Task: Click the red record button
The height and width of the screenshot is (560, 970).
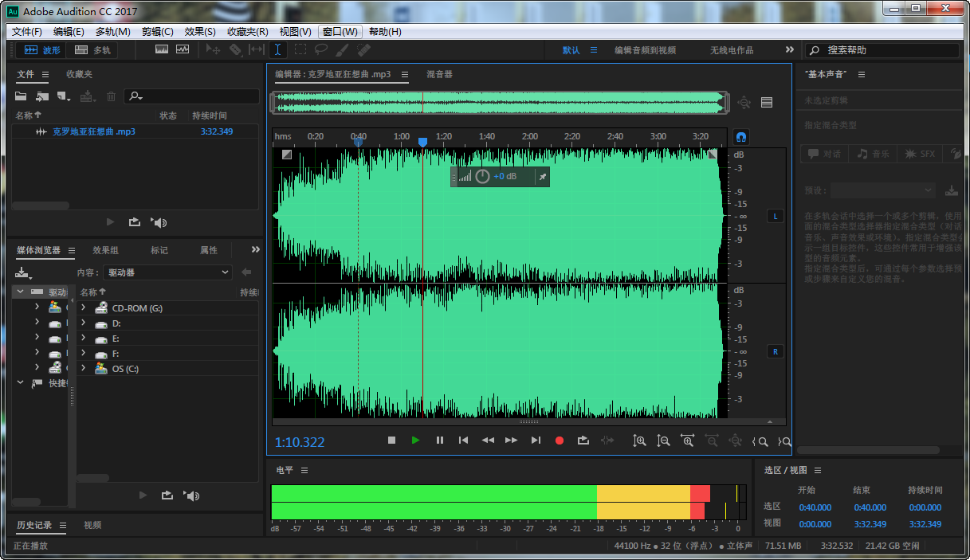Action: click(559, 440)
